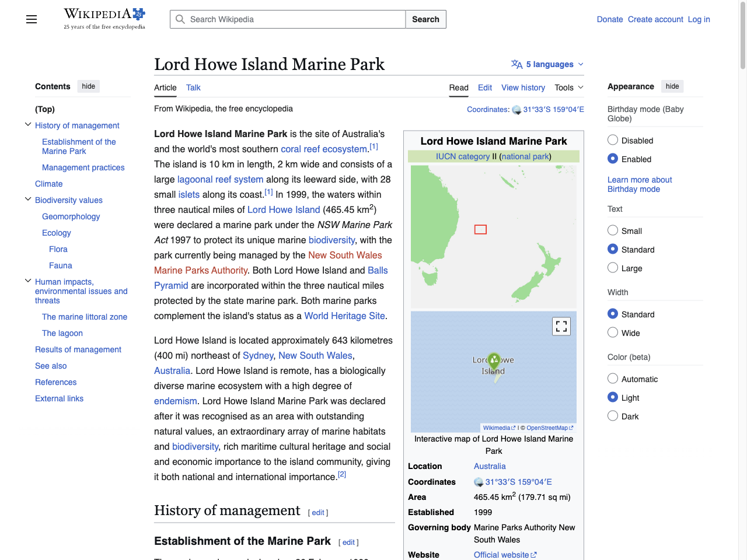Open the Lord Howe Island article link
Screen dimensions: 747x560
(x=284, y=209)
